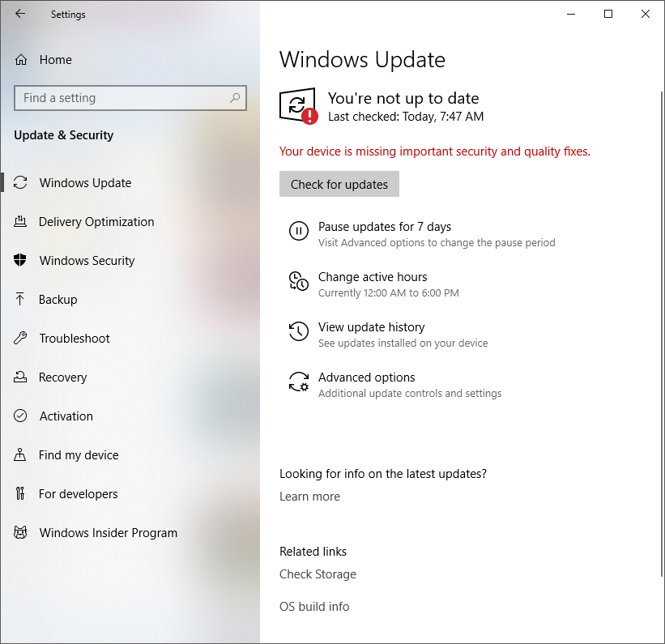Click the Windows Insider Program cat icon
Screen dimensions: 665x644
pyautogui.click(x=20, y=532)
